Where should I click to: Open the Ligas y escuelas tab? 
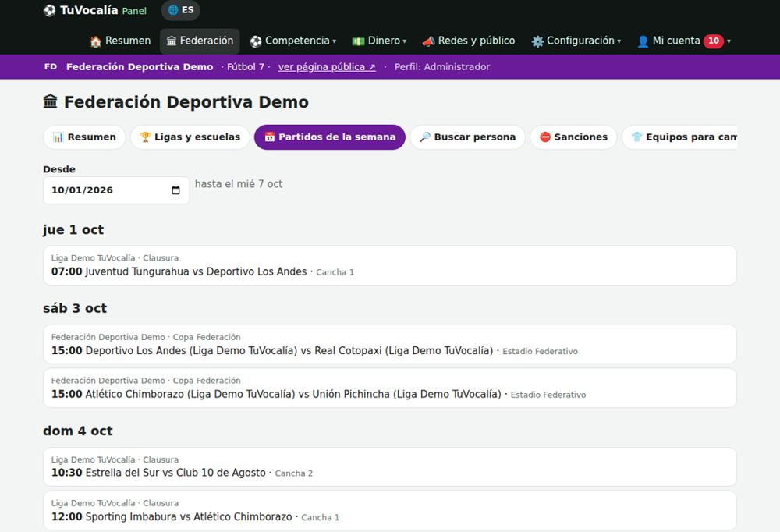(190, 137)
